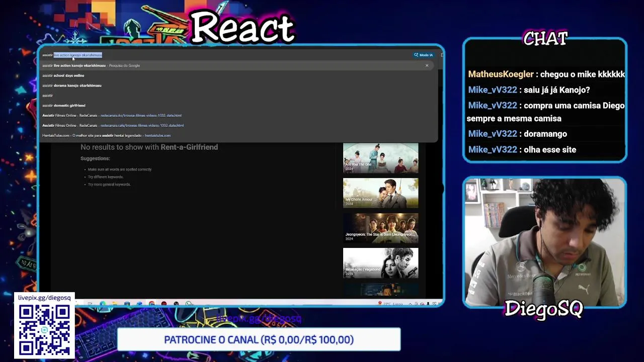Click the WhatsApp icon in the taskbar

coord(189,304)
